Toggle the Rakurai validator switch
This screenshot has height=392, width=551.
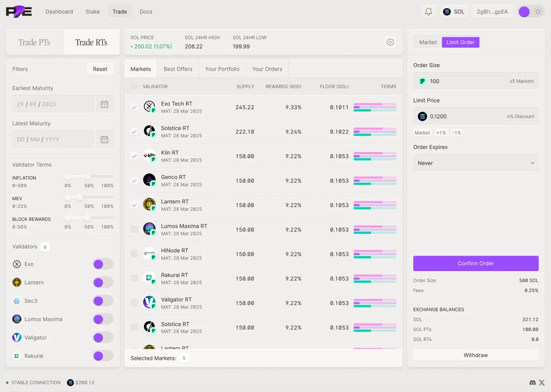[x=103, y=356]
